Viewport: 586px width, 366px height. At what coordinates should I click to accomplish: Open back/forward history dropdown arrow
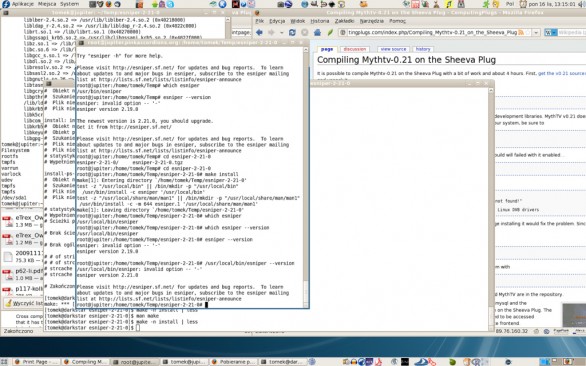[x=281, y=33]
